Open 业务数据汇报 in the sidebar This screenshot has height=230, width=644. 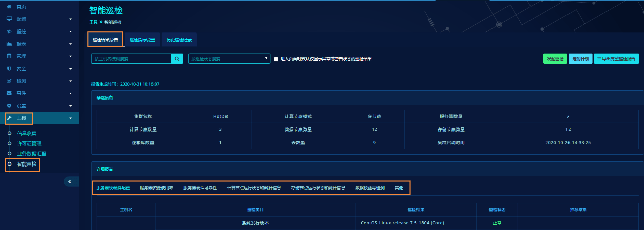31,154
